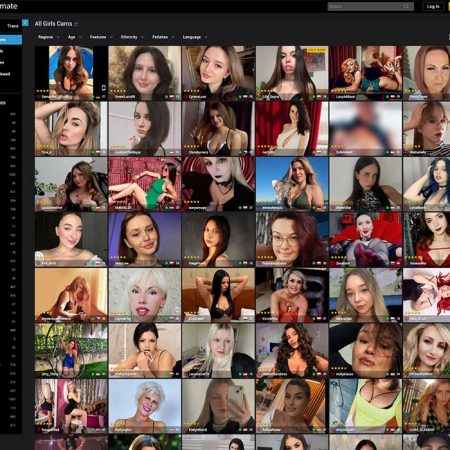This screenshot has width=450, height=450.
Task: Open the Language filter dropdown
Action: click(195, 37)
